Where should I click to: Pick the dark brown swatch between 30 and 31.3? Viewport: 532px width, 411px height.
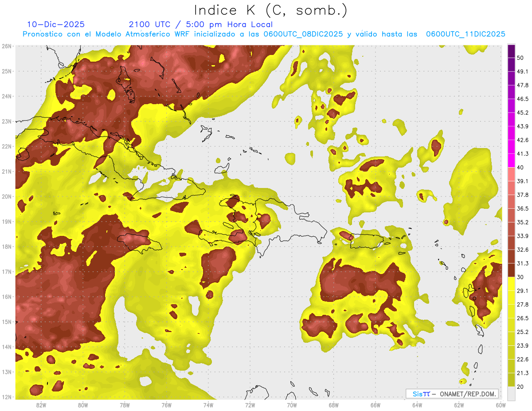512,270
